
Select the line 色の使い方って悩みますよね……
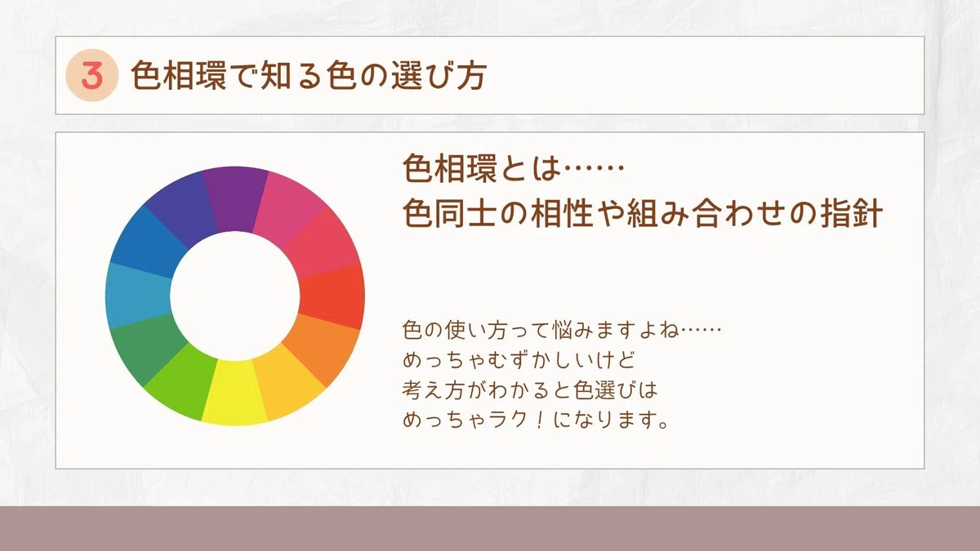563,332
